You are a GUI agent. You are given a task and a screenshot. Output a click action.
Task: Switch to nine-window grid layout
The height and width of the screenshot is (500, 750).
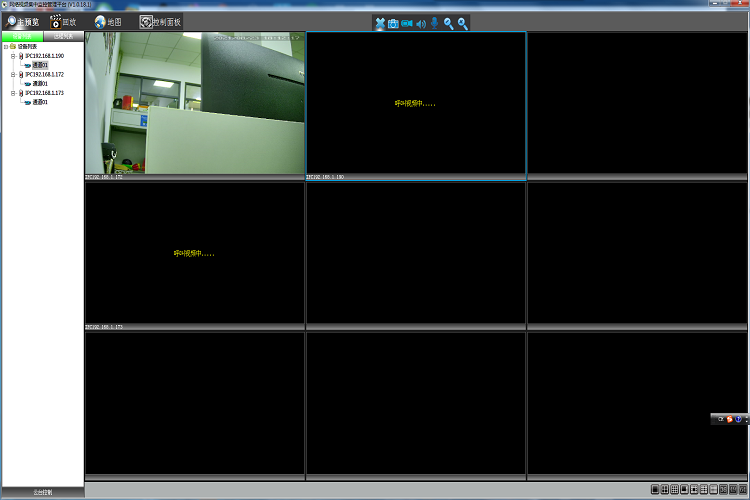coord(675,489)
